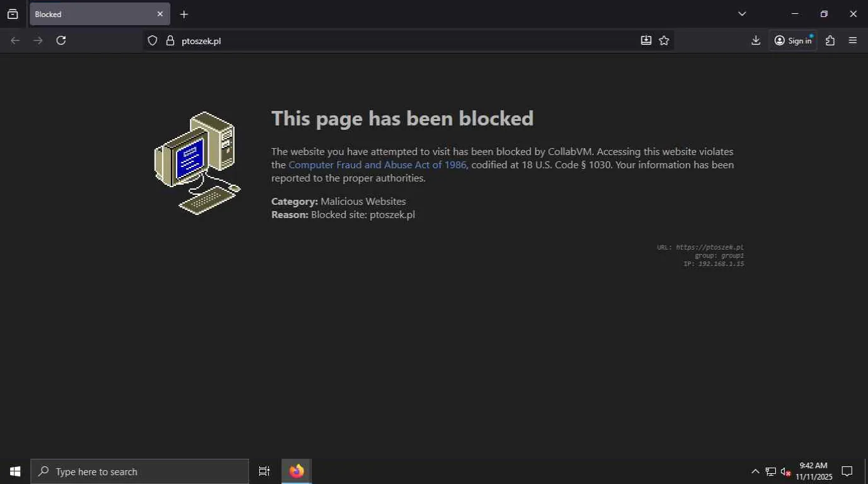Go back to previous page

coord(15,40)
